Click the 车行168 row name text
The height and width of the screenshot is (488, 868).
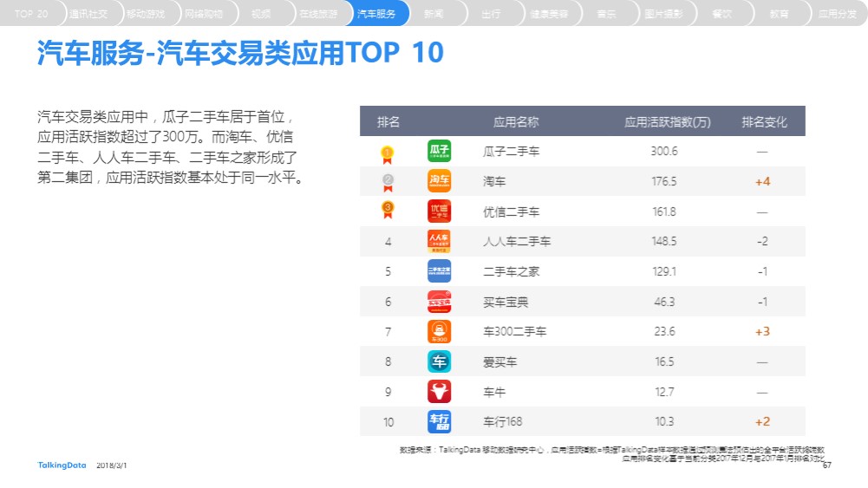pyautogui.click(x=503, y=421)
